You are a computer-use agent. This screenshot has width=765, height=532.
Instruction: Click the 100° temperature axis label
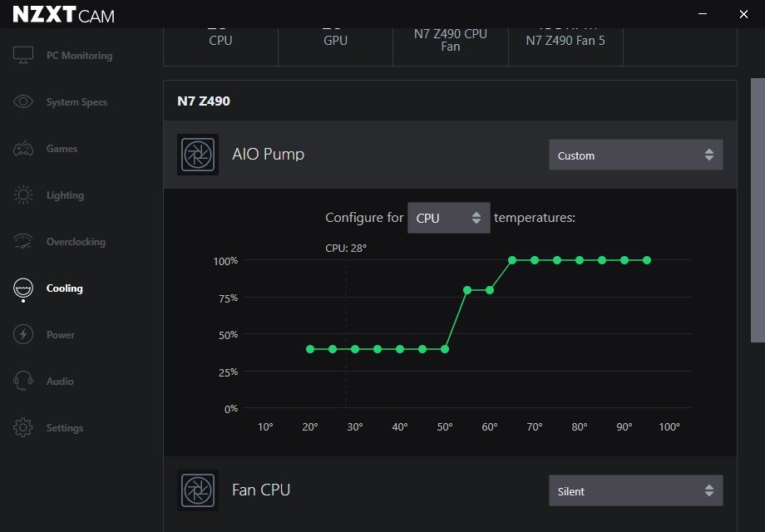tap(669, 426)
